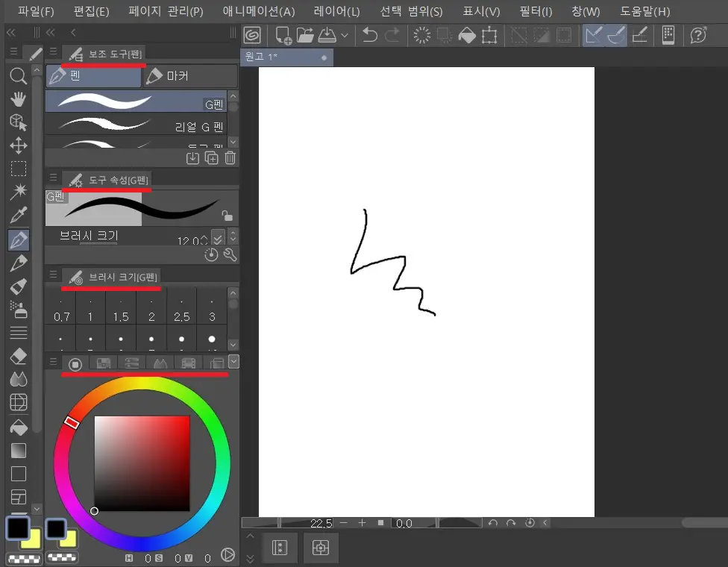Select the Hand move tool
This screenshot has height=567, width=728.
pyautogui.click(x=18, y=99)
